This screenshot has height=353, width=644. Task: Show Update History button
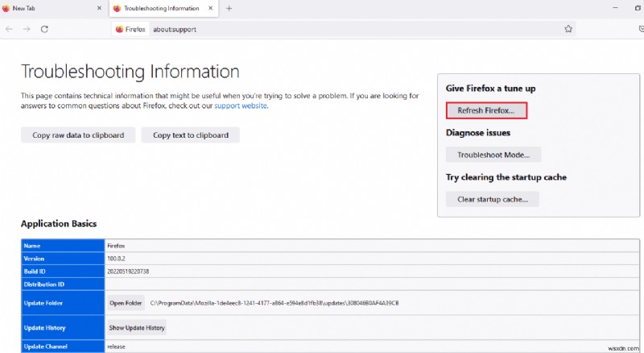pos(137,328)
